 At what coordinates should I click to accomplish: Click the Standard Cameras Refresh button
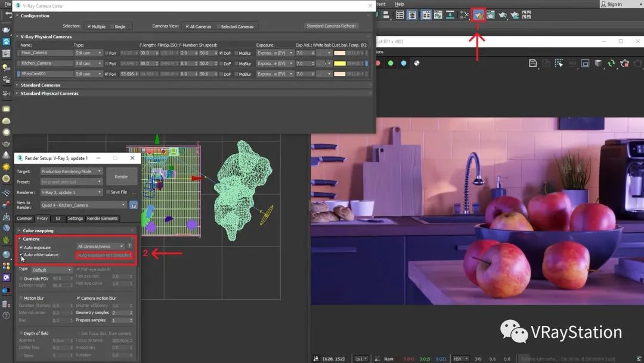[x=331, y=26]
